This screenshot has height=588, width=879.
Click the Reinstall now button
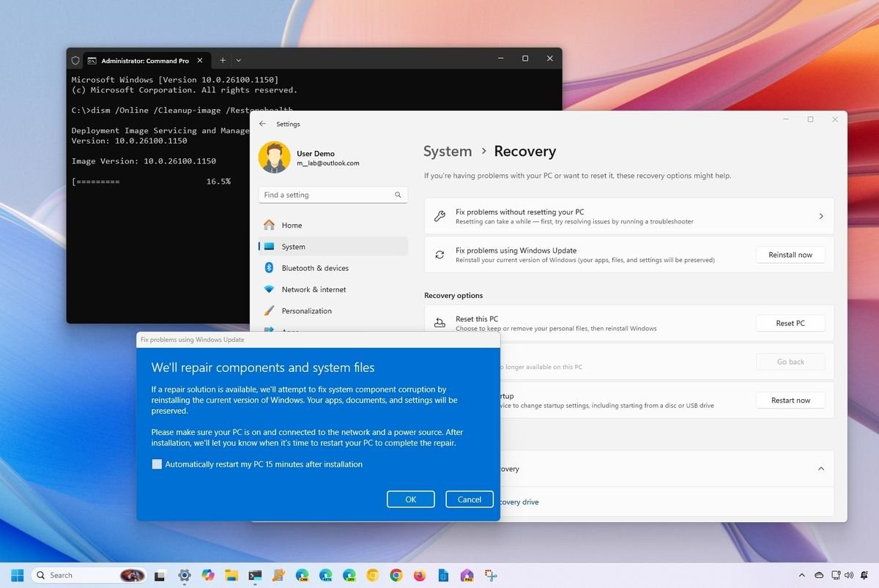tap(790, 255)
